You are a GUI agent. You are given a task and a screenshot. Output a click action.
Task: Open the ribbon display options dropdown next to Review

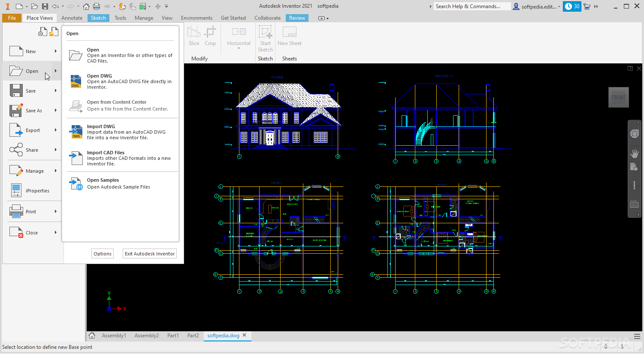click(324, 18)
